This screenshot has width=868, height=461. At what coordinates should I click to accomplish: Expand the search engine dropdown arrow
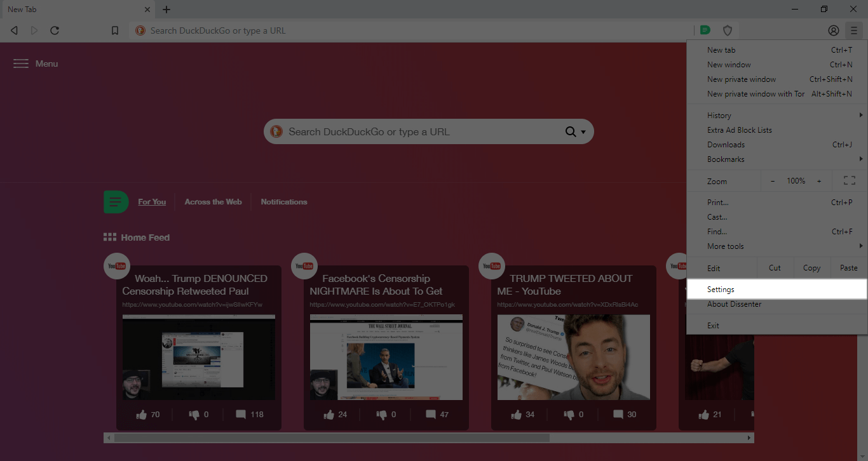coord(583,133)
